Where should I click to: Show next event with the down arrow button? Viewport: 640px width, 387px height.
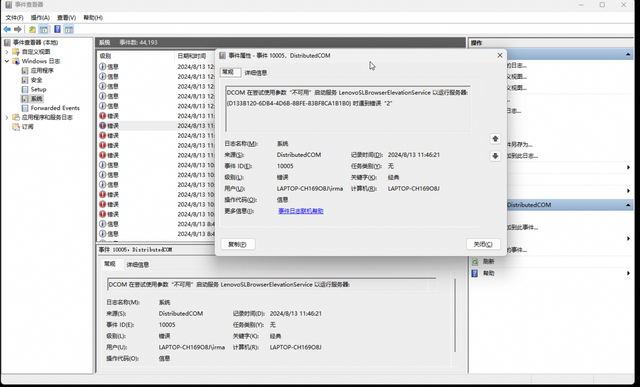point(495,156)
